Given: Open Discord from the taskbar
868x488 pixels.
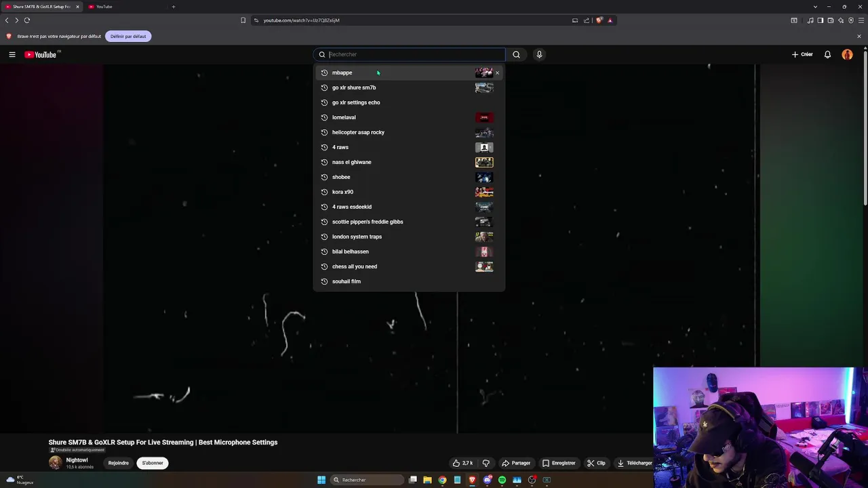Looking at the screenshot, I should (x=487, y=480).
